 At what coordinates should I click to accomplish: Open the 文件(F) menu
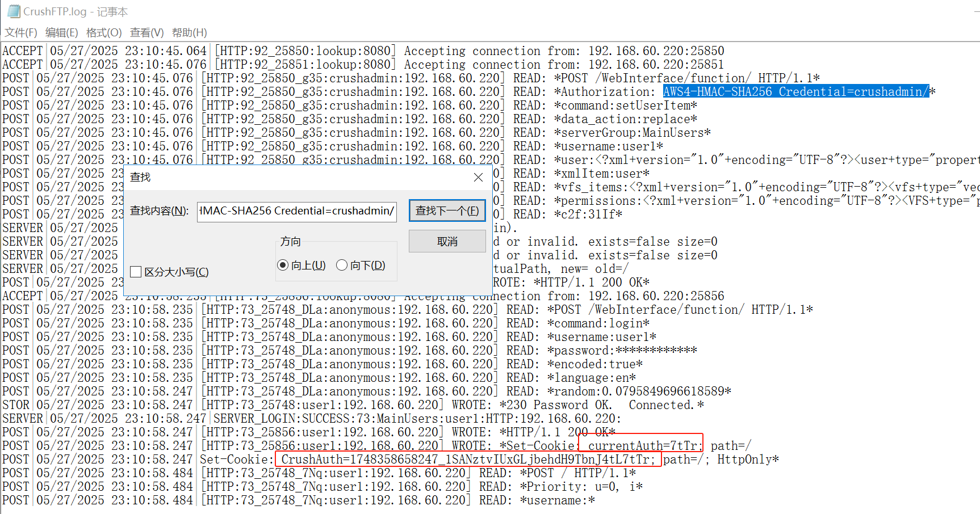point(21,33)
